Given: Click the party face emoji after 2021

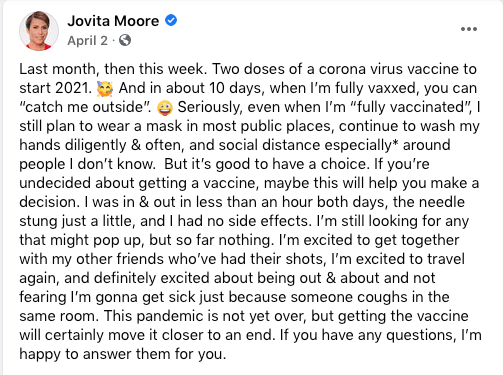Looking at the screenshot, I should point(105,89).
